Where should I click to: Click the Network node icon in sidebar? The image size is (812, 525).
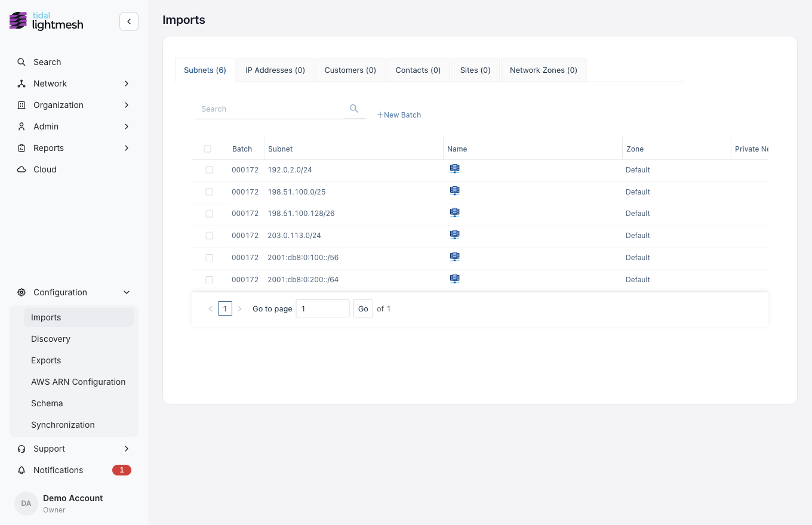coord(21,84)
